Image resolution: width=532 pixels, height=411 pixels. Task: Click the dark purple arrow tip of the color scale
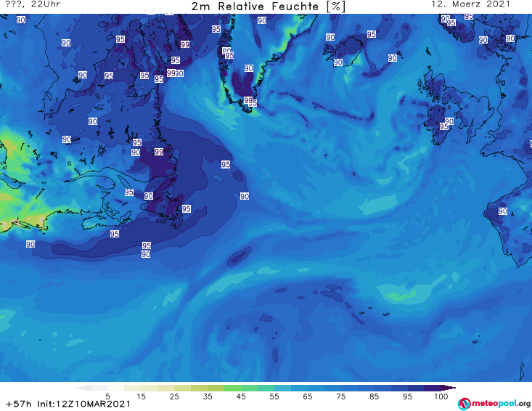449,388
